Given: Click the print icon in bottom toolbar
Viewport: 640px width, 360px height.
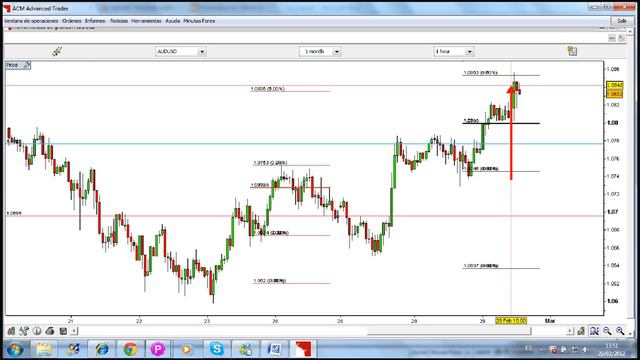Looking at the screenshot, I should coord(50,331).
